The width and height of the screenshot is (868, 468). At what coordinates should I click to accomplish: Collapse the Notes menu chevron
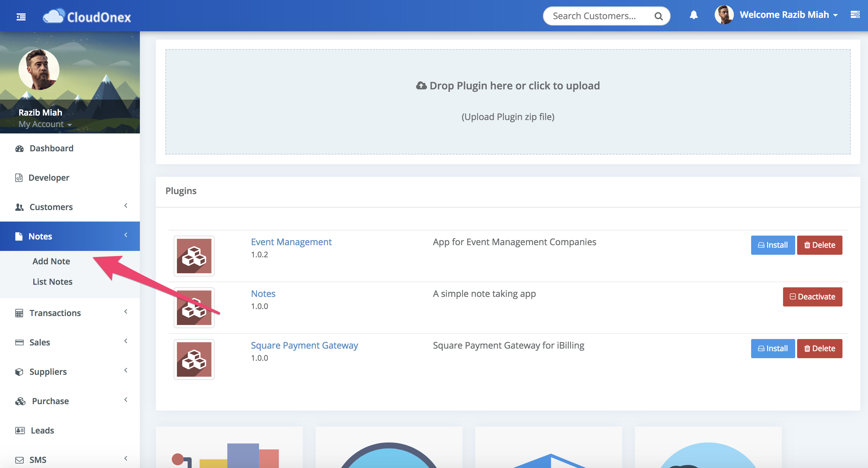click(x=126, y=235)
